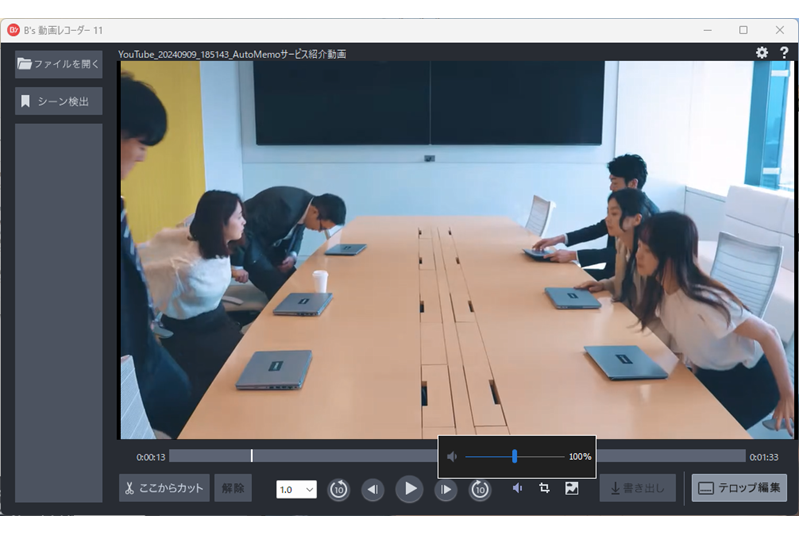Open the settings gear icon
The height and width of the screenshot is (535, 799).
point(762,52)
